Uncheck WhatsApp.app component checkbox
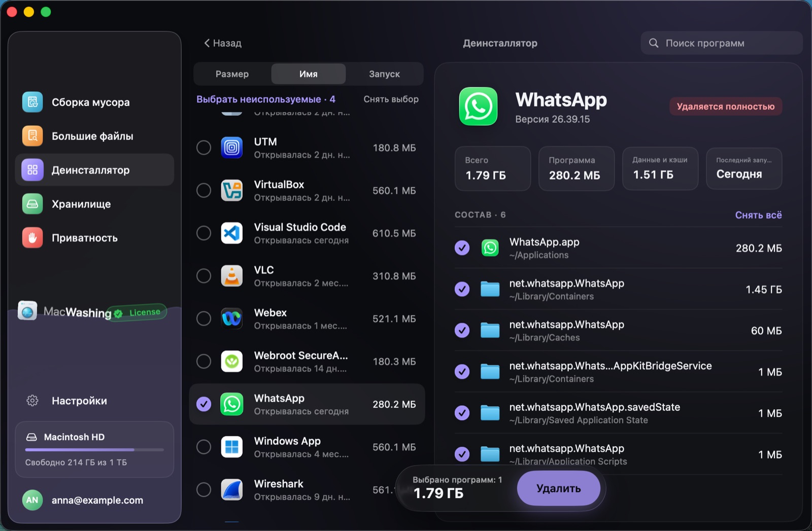The width and height of the screenshot is (812, 531). (462, 248)
